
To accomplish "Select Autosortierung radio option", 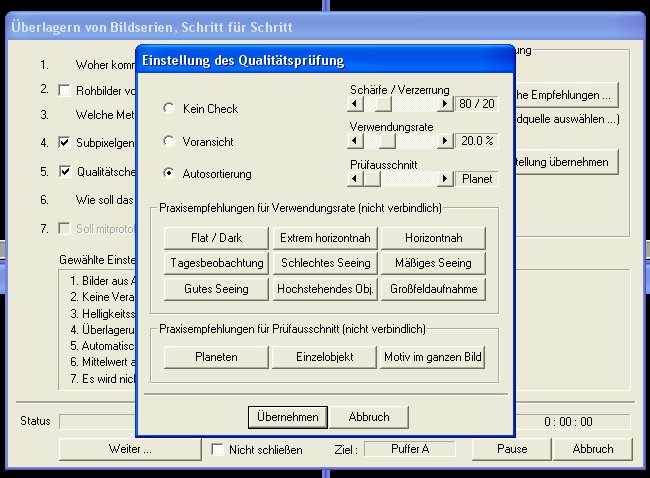I will click(168, 173).
